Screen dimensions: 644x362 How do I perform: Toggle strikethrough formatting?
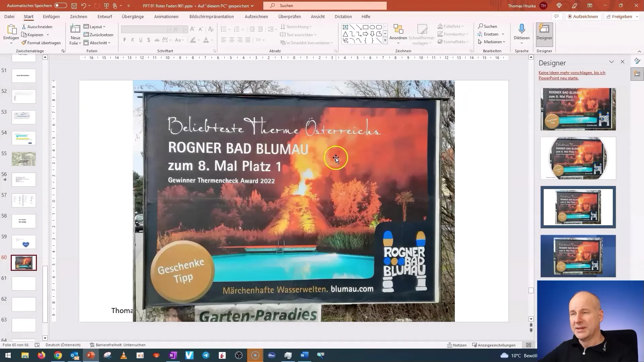coord(157,40)
